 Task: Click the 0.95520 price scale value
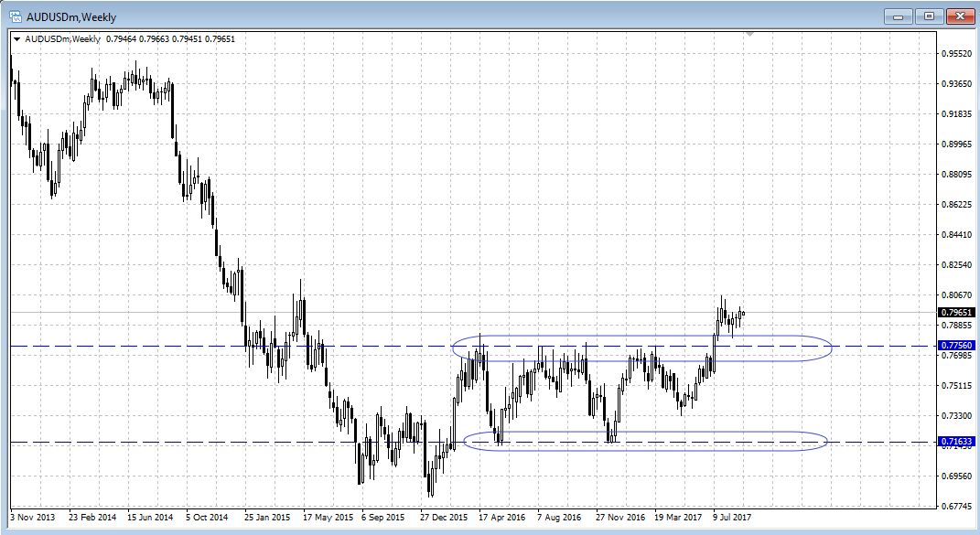956,54
